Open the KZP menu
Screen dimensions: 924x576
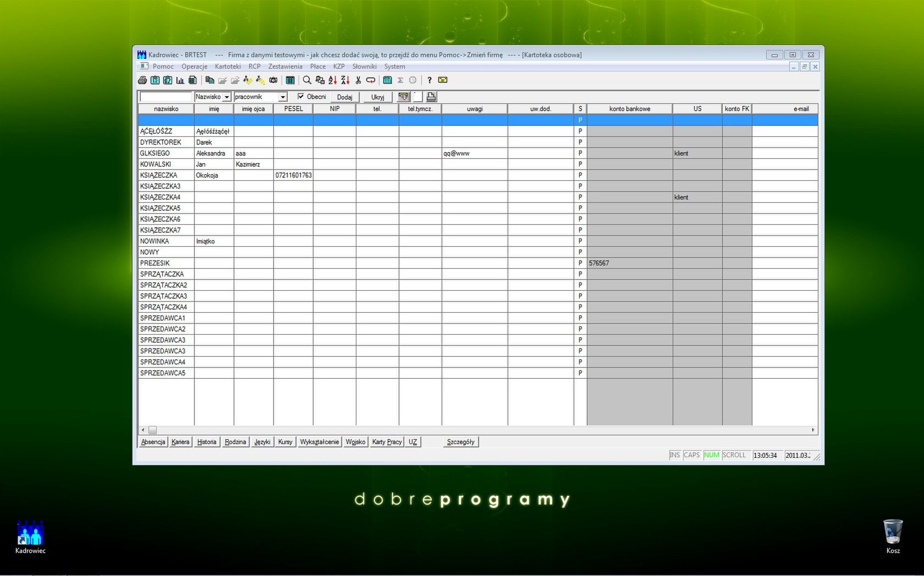[339, 67]
